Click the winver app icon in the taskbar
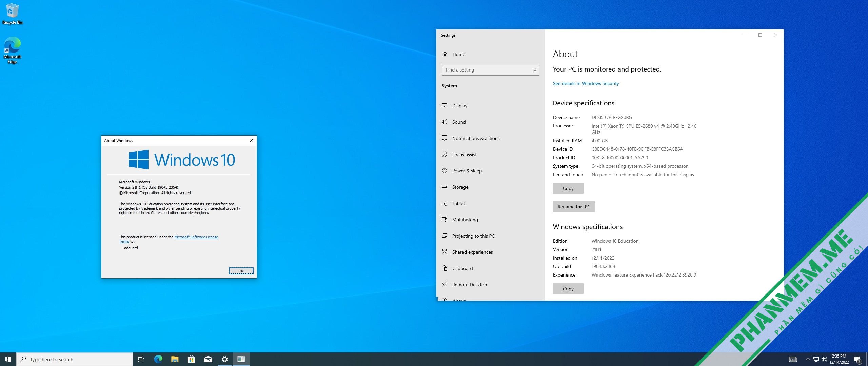 tap(241, 359)
